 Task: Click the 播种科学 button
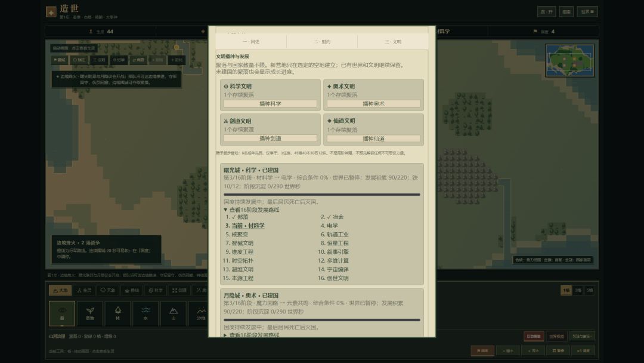(270, 104)
